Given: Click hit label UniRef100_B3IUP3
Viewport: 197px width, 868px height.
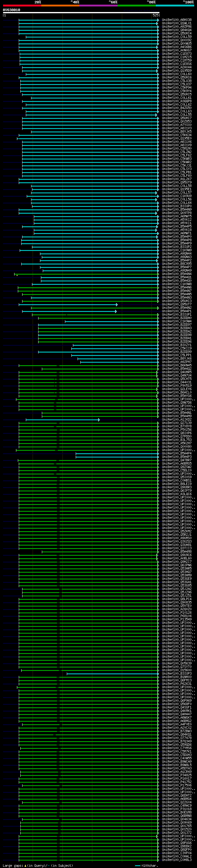Looking at the screenshot, I should pos(176,674).
